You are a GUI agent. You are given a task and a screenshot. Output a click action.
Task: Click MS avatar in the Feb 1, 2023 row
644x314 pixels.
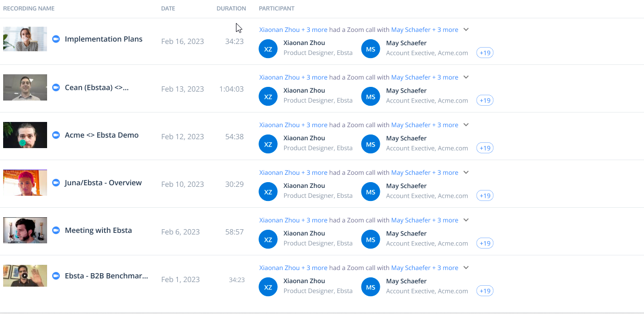pyautogui.click(x=370, y=287)
